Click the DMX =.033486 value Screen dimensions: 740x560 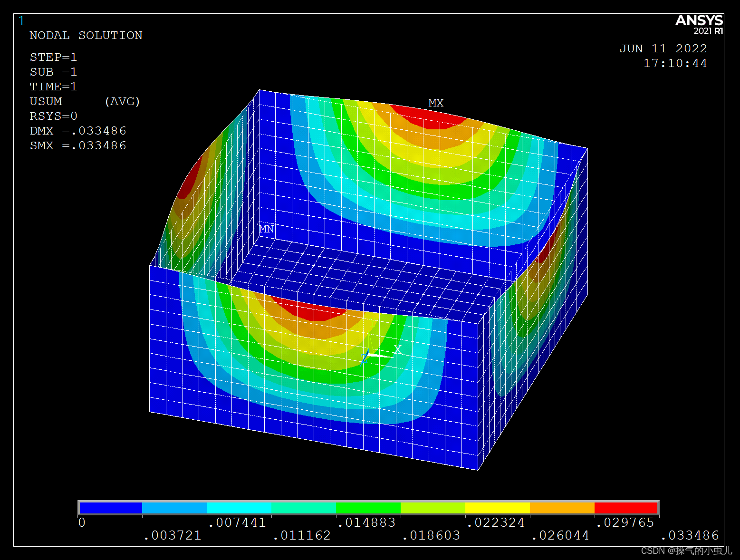pyautogui.click(x=78, y=131)
